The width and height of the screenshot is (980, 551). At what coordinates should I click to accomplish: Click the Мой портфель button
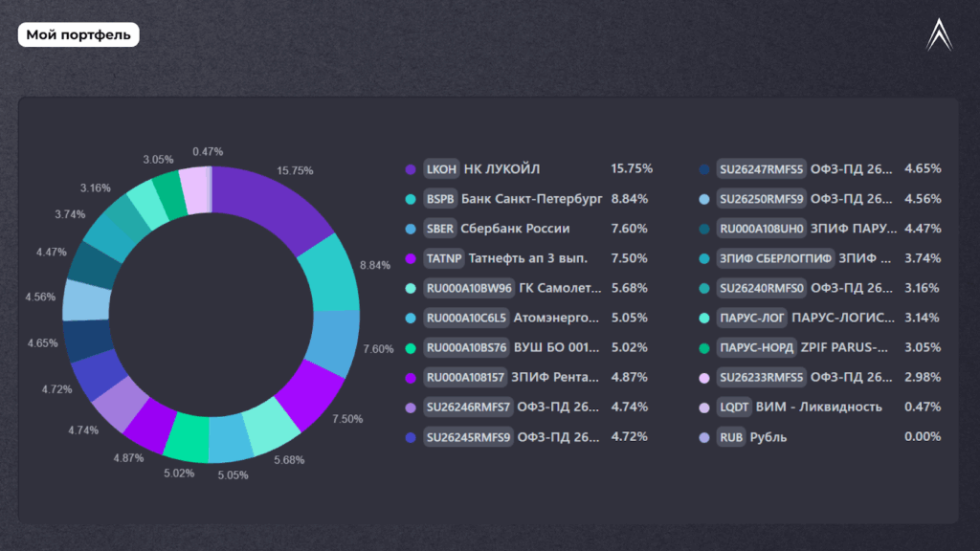78,35
